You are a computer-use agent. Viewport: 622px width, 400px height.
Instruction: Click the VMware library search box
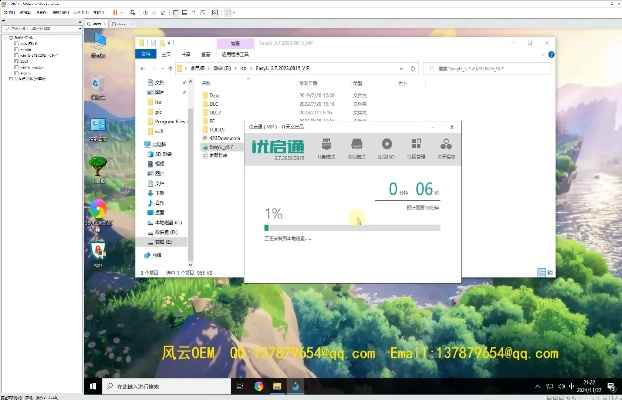click(x=40, y=29)
